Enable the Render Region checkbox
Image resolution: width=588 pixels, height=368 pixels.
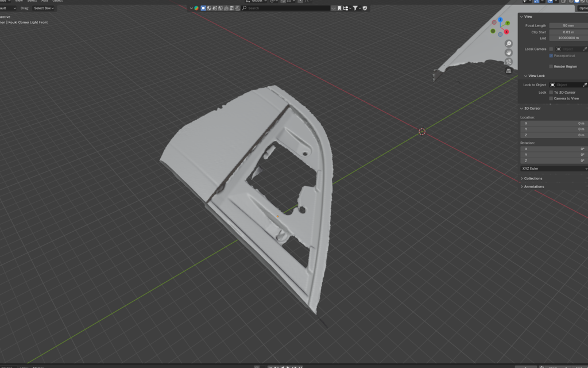pyautogui.click(x=551, y=67)
